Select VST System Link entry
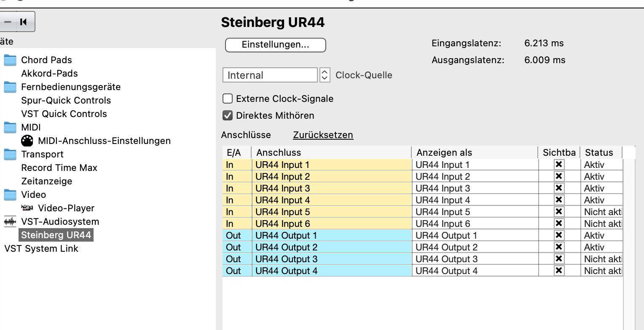This screenshot has height=330, width=644. coord(41,248)
